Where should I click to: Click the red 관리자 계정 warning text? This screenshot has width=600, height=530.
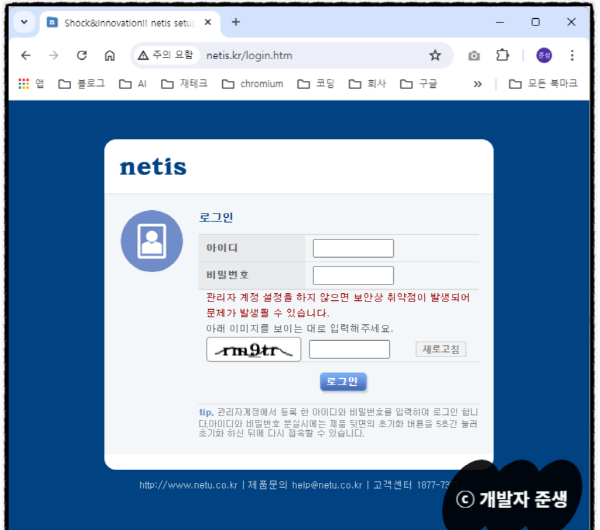[338, 305]
